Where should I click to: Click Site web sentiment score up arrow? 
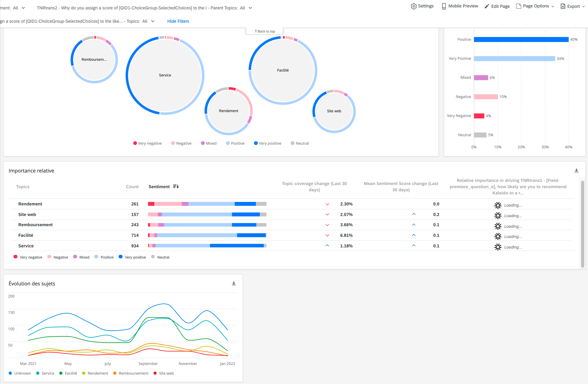[414, 214]
